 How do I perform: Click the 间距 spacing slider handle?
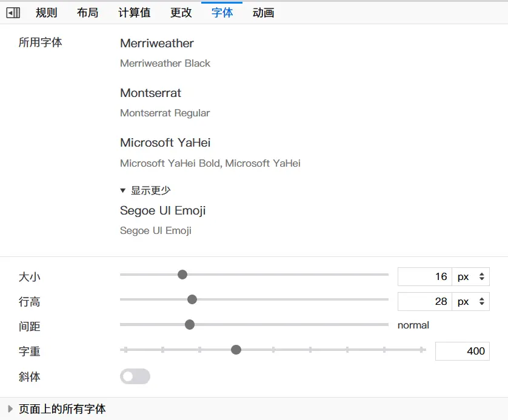click(x=190, y=324)
